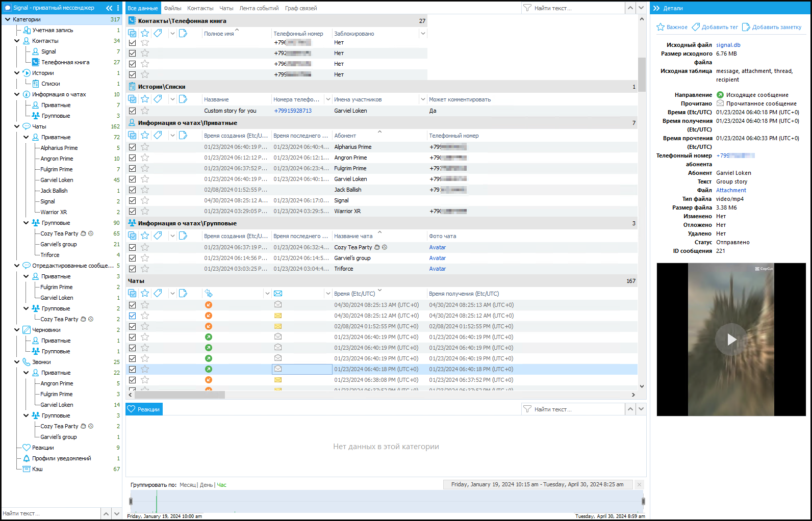Collapse the Контакты tree node
The image size is (812, 521).
click(x=17, y=41)
